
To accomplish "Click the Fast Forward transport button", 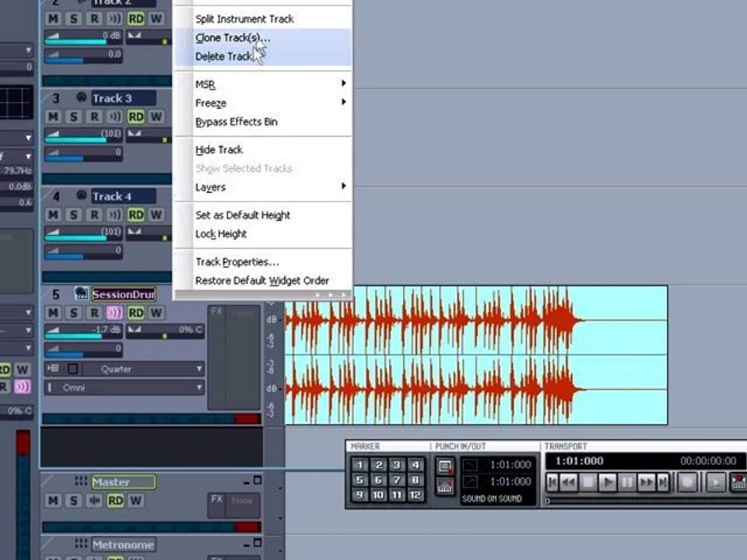I will (x=646, y=482).
